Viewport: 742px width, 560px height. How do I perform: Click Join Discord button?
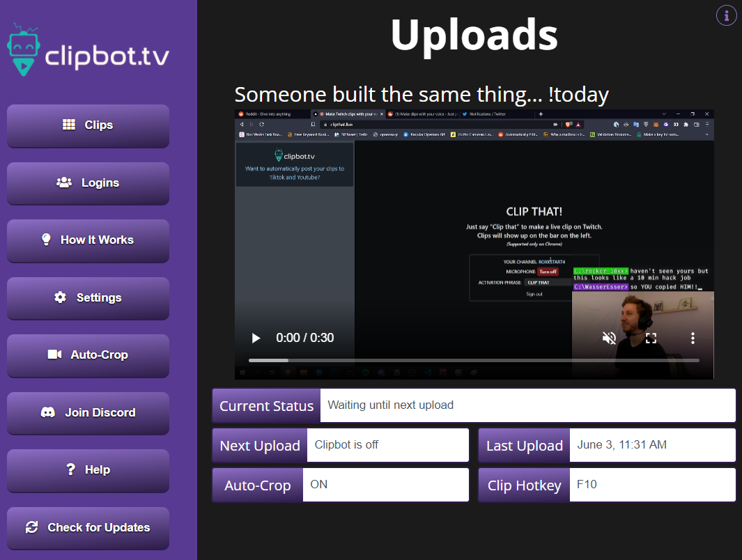88,413
